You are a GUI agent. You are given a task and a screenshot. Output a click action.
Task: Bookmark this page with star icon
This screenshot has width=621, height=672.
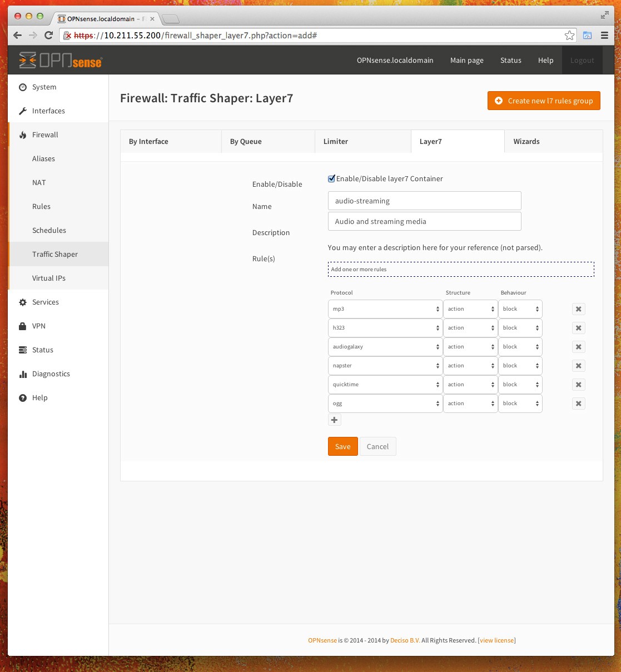coord(569,36)
